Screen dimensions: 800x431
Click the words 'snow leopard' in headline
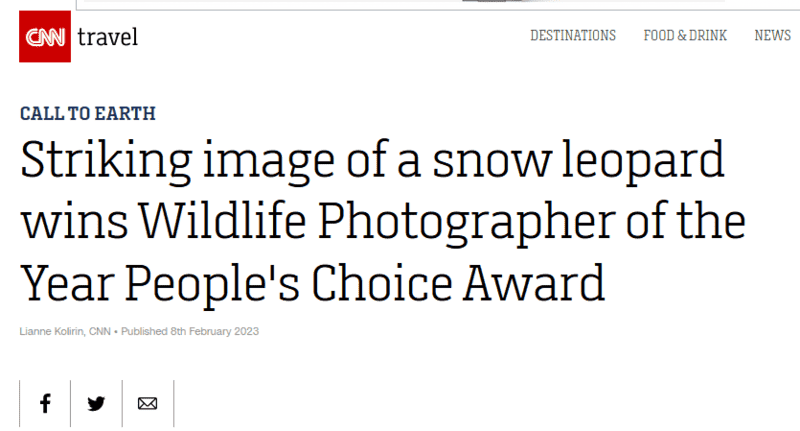click(x=578, y=165)
